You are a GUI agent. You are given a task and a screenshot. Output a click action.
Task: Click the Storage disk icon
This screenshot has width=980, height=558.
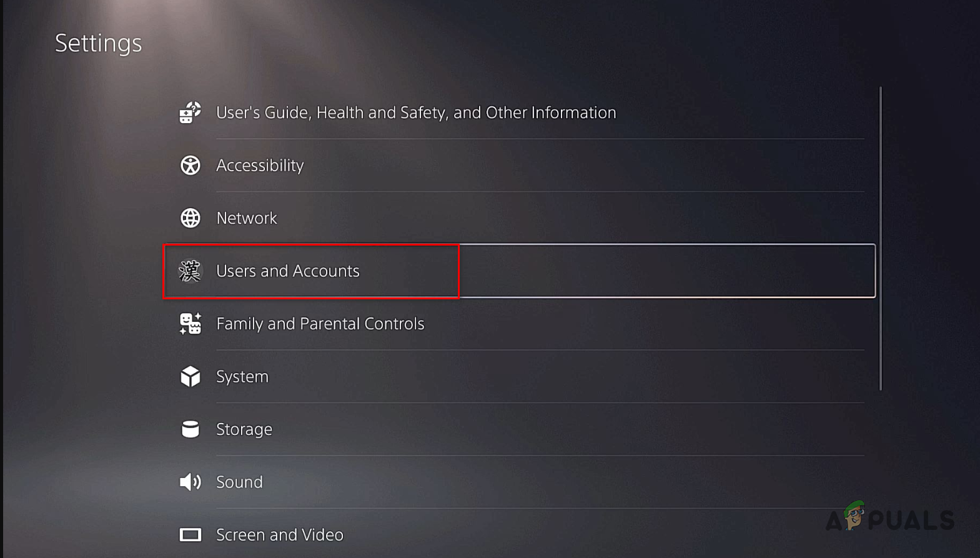(x=190, y=429)
